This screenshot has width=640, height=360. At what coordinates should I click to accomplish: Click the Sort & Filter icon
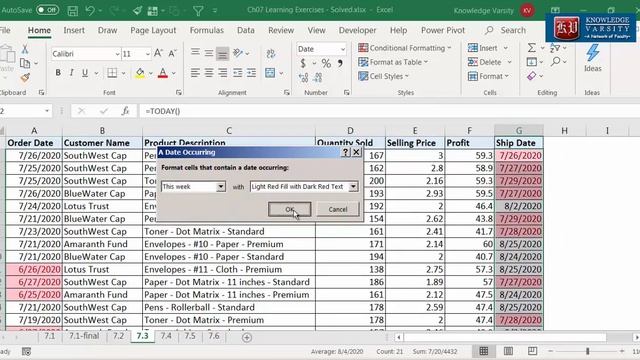(555, 48)
